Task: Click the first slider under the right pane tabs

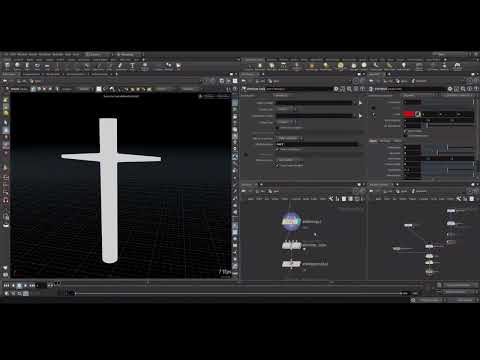Action: click(x=448, y=147)
